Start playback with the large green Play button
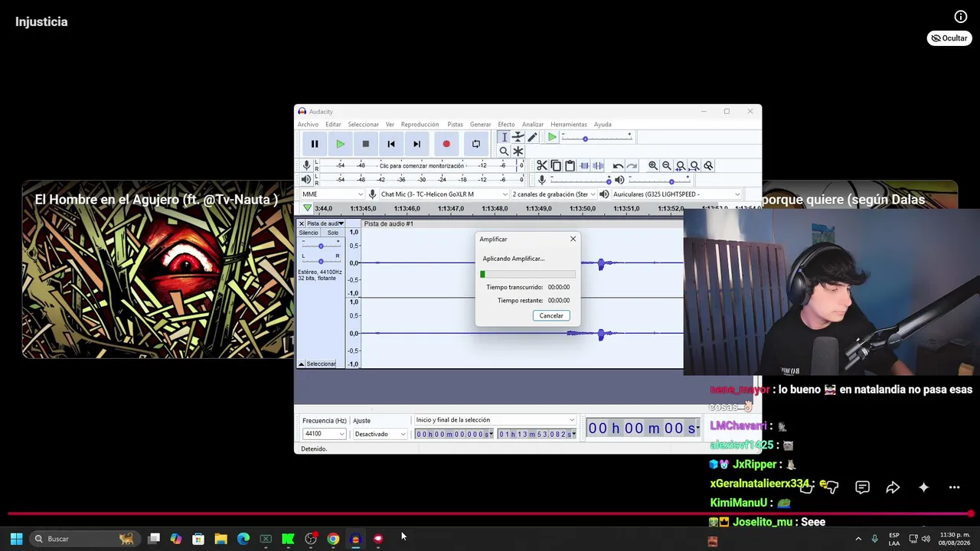980x551 pixels. 340,144
